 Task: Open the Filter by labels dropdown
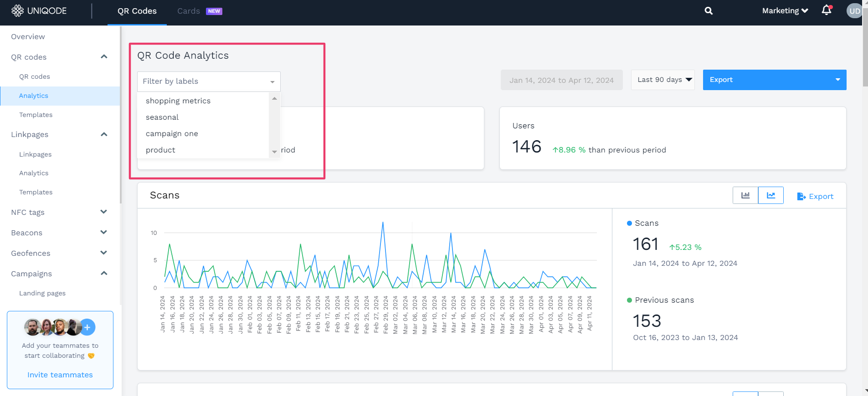(x=209, y=81)
